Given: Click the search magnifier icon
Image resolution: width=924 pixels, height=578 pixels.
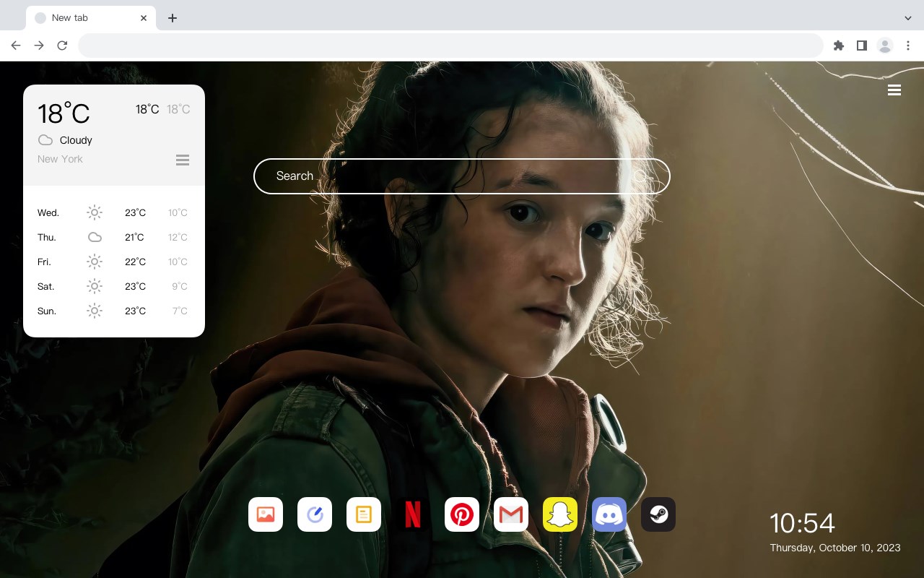Looking at the screenshot, I should click(x=641, y=176).
